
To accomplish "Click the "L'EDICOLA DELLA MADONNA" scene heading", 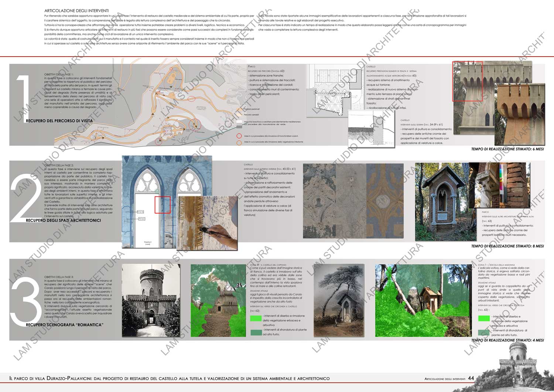I will tap(496, 265).
